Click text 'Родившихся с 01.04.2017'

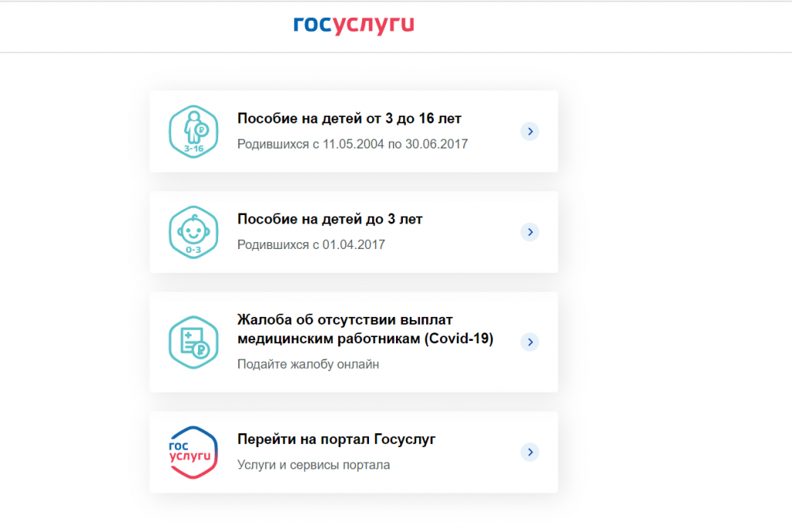pos(311,245)
